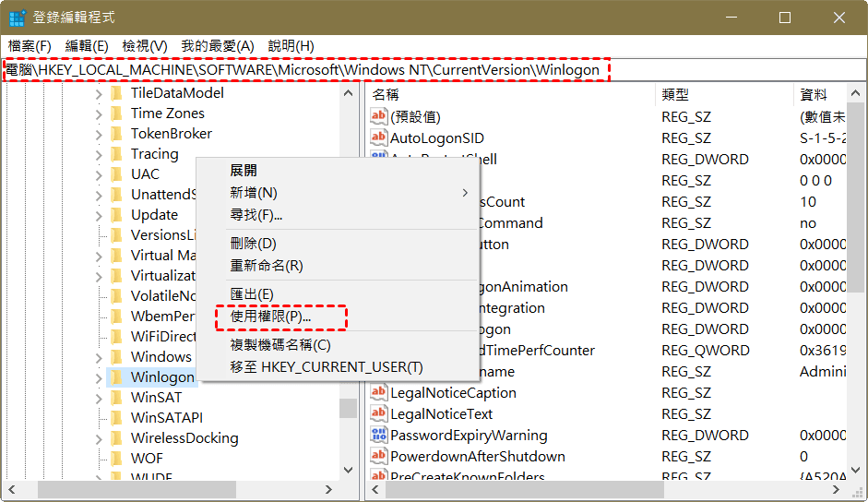
Task: Click the TileDataModel folder icon
Action: (116, 93)
